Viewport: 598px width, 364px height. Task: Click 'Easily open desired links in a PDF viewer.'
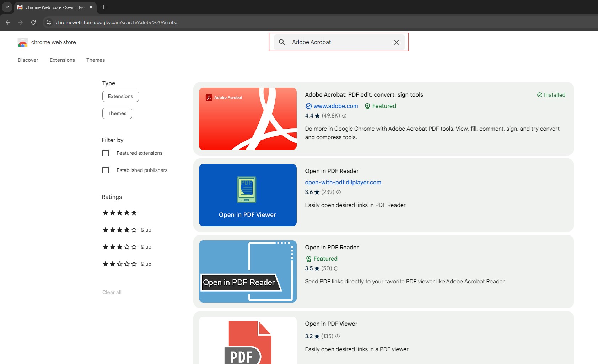click(357, 349)
